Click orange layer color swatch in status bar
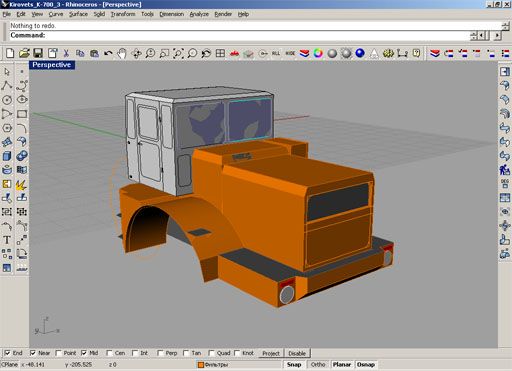 tap(201, 365)
